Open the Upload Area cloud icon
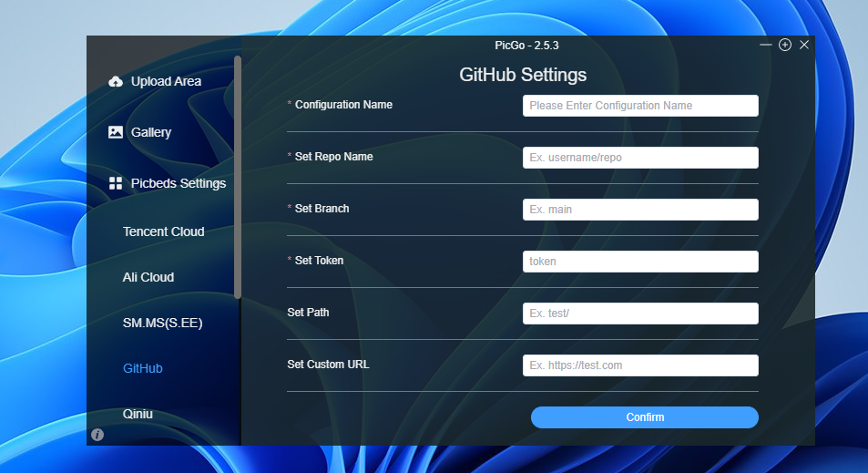868x473 pixels. tap(116, 82)
